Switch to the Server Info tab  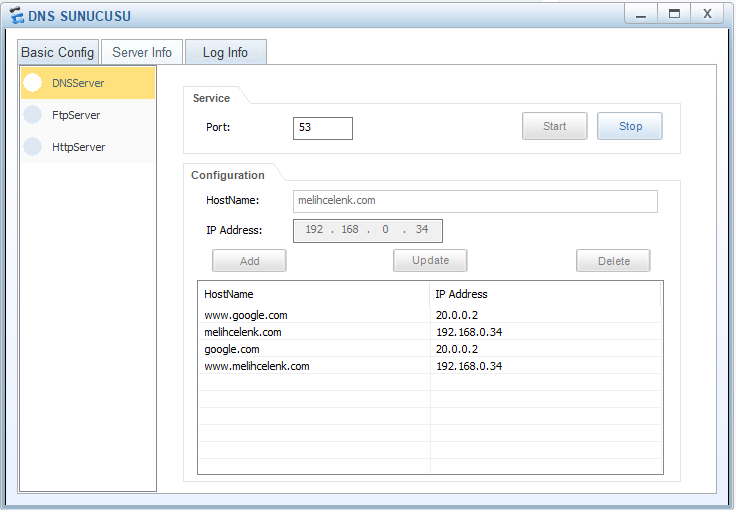click(x=141, y=52)
